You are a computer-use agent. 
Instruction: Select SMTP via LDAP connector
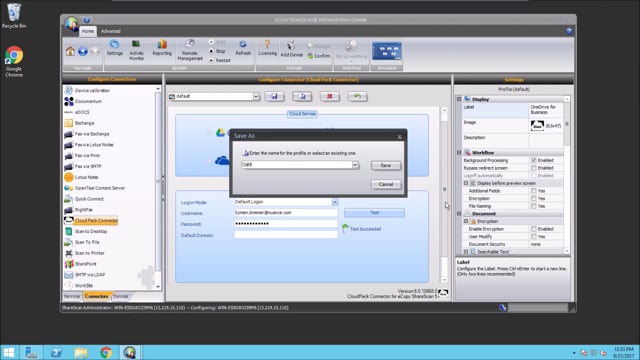[85, 275]
